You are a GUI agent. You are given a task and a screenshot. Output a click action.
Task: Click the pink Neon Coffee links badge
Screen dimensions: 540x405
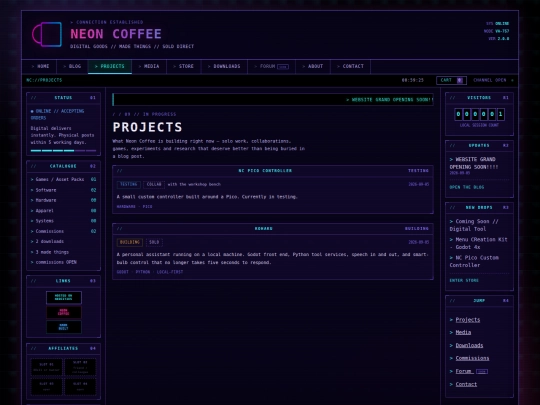tap(64, 312)
